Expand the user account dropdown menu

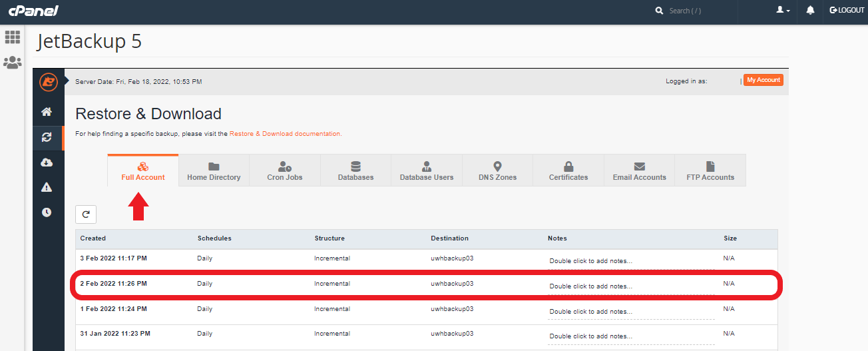coord(783,11)
